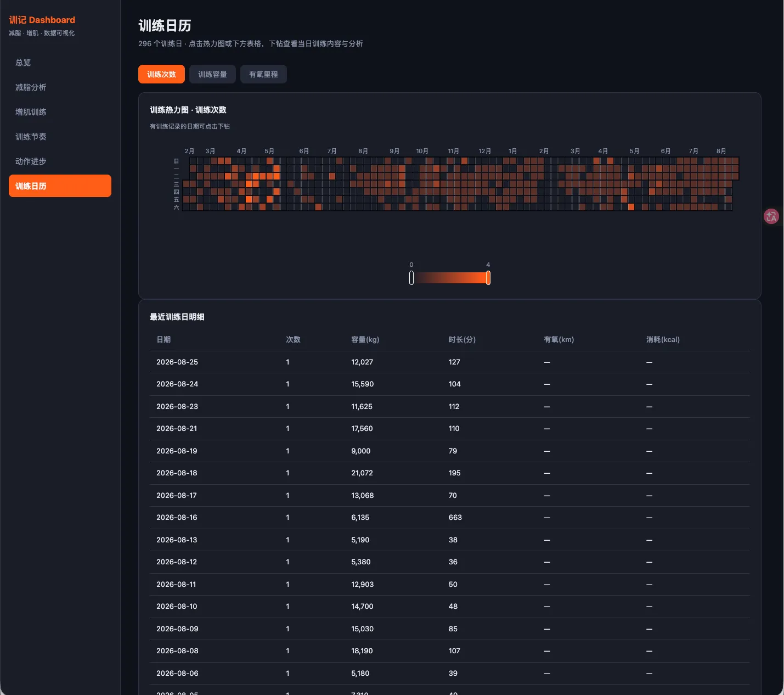Click the 21,072 volume value
This screenshot has height=695, width=784.
click(362, 473)
